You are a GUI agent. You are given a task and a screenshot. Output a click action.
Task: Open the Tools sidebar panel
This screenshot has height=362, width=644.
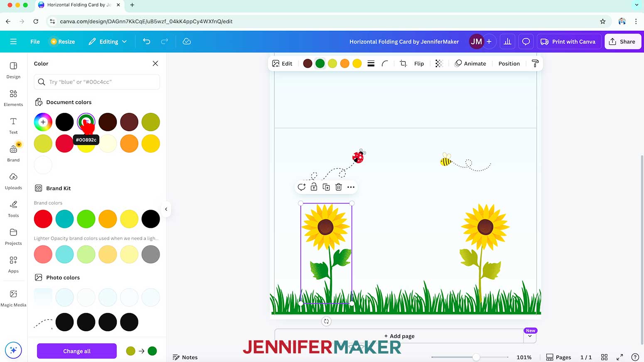[13, 209]
